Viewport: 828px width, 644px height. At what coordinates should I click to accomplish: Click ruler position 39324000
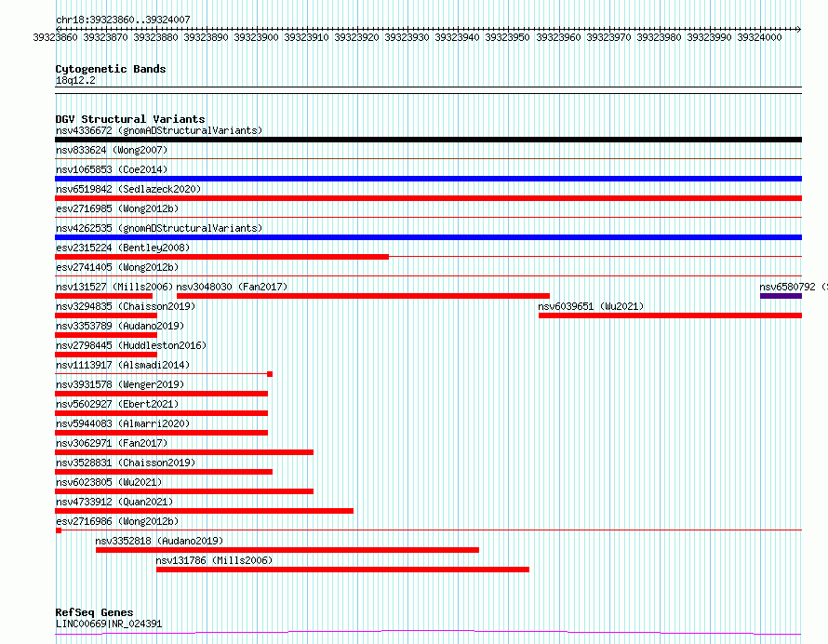pos(759,37)
